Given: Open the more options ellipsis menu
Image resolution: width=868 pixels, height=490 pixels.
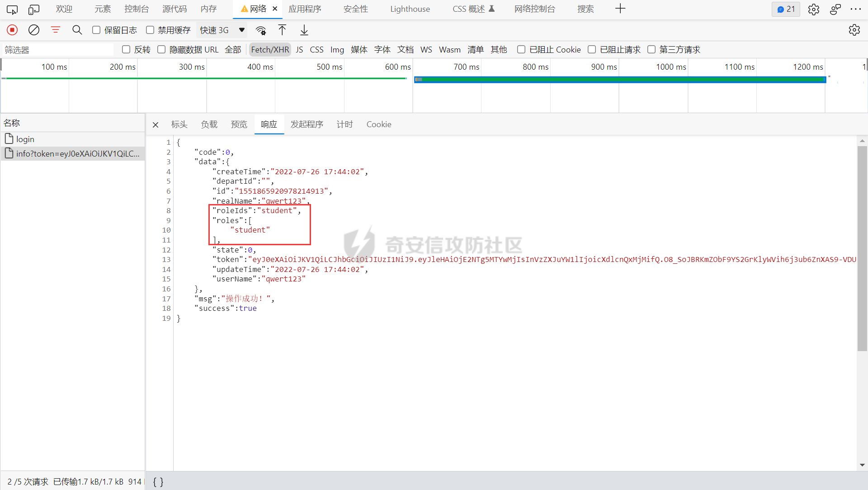Looking at the screenshot, I should click(x=855, y=9).
